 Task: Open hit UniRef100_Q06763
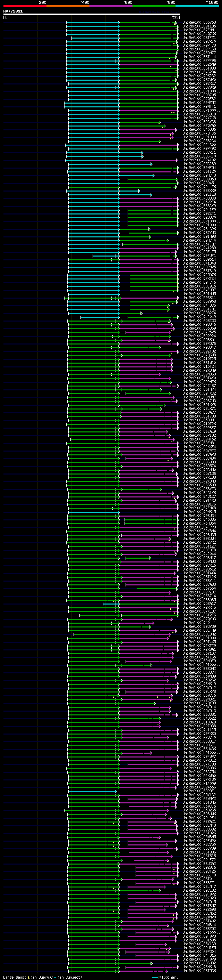pos(199,23)
